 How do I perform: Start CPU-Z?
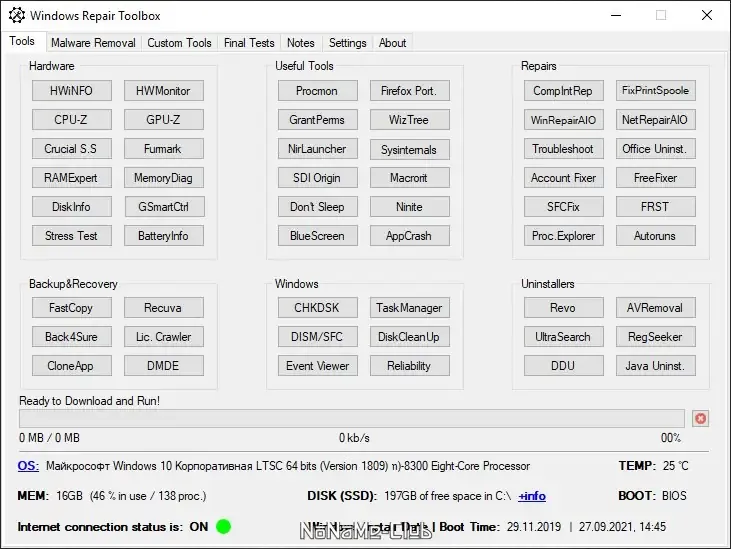[72, 119]
